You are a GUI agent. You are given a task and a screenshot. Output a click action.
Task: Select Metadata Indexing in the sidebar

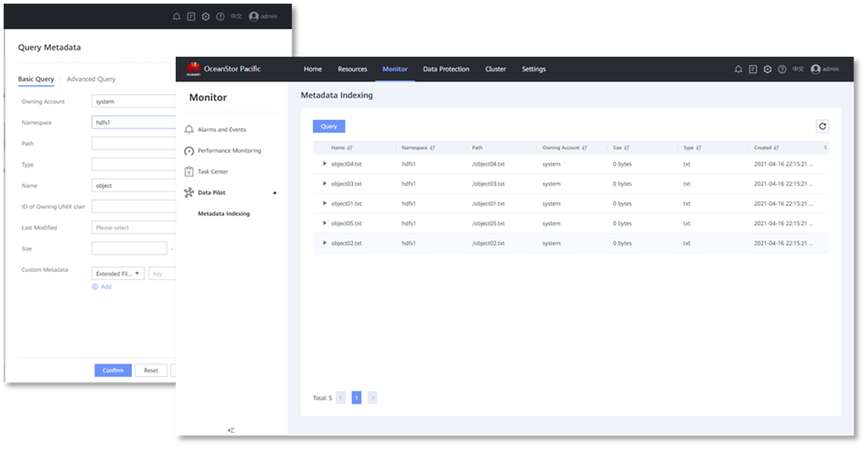pos(223,213)
